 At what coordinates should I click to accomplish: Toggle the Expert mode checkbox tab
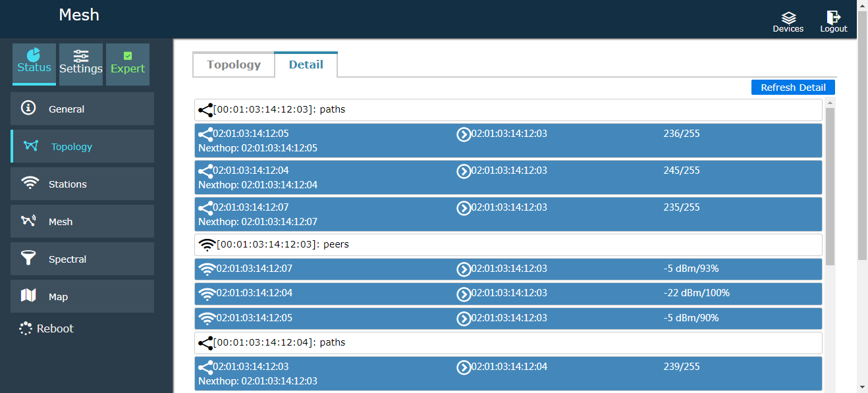(128, 64)
